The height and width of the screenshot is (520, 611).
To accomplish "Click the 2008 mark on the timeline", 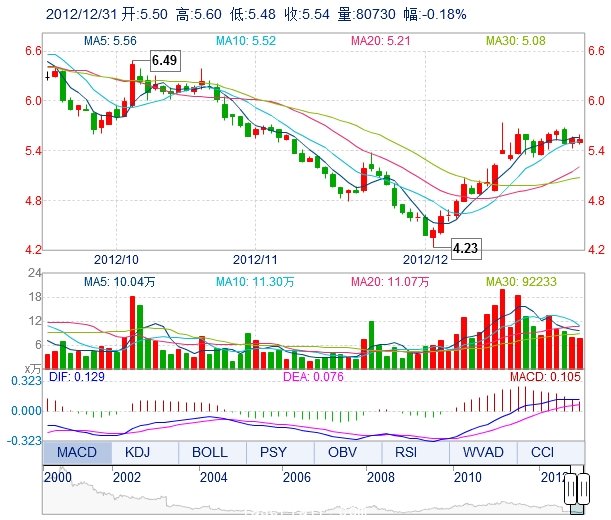I will [380, 477].
